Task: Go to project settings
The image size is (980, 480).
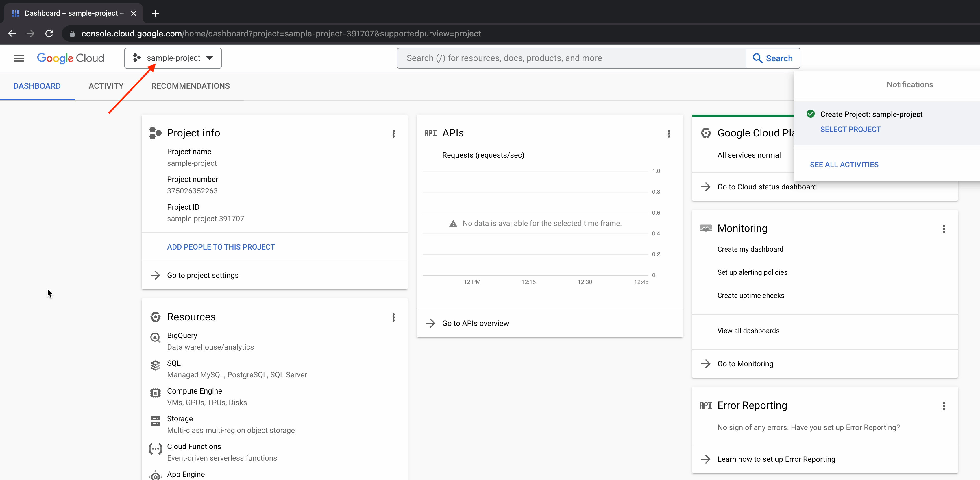Action: pos(202,275)
